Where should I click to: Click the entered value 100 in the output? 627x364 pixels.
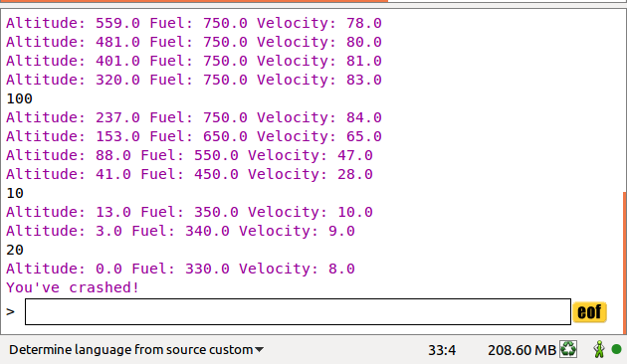pyautogui.click(x=19, y=98)
